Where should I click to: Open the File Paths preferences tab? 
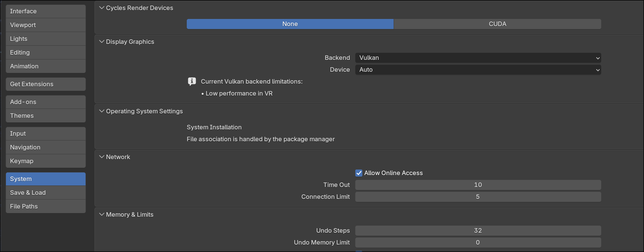pos(46,206)
